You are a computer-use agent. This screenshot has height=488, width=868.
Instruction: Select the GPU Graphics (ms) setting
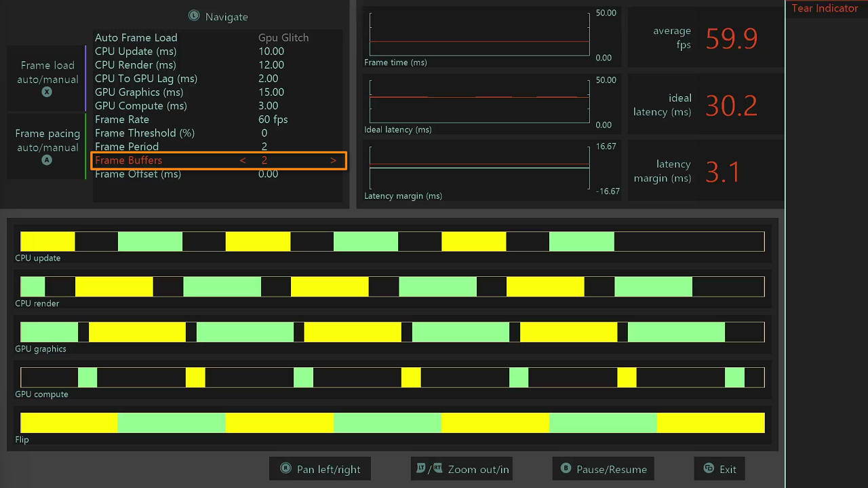point(218,92)
